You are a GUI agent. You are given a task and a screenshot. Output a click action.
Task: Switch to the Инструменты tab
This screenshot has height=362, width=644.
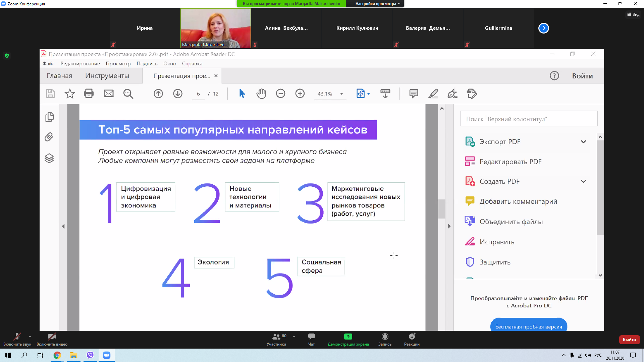107,76
